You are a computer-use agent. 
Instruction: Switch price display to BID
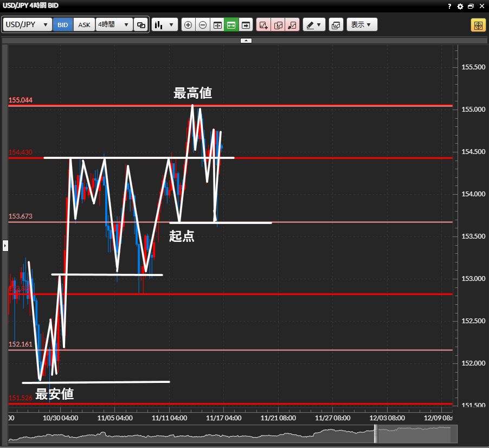click(x=63, y=25)
